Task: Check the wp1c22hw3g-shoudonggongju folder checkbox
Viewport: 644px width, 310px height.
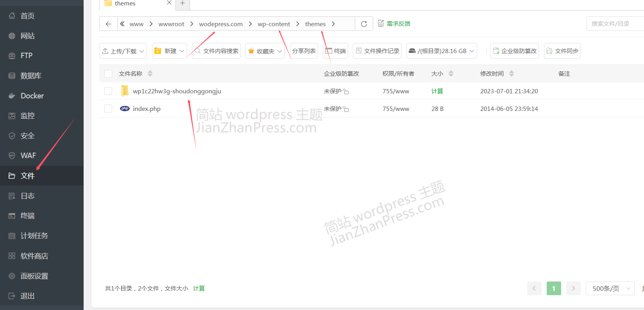Action: [108, 91]
